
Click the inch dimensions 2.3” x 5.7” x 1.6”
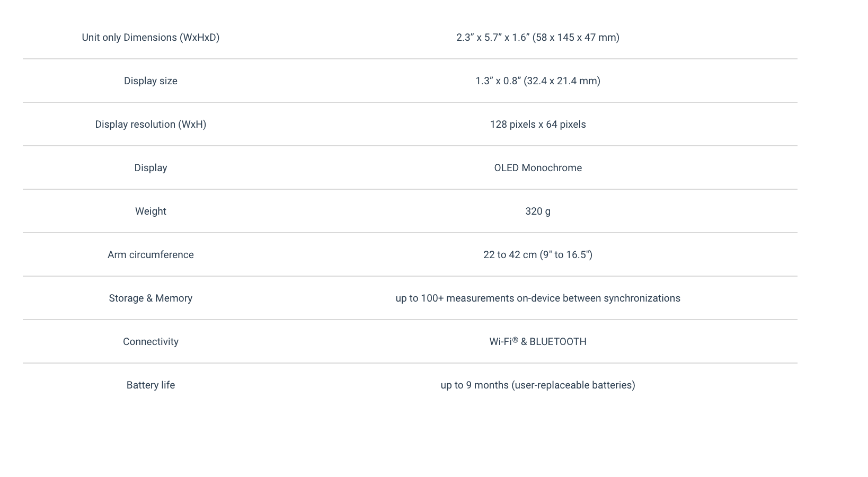click(x=492, y=38)
